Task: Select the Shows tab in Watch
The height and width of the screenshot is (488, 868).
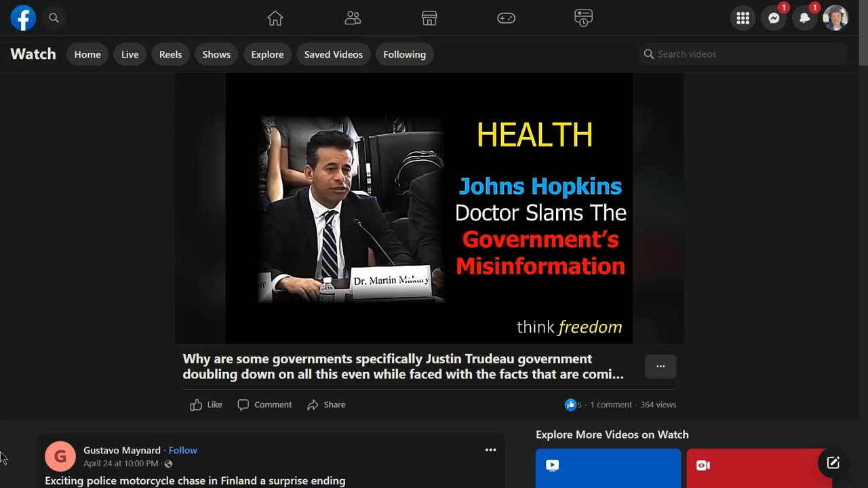Action: click(216, 54)
